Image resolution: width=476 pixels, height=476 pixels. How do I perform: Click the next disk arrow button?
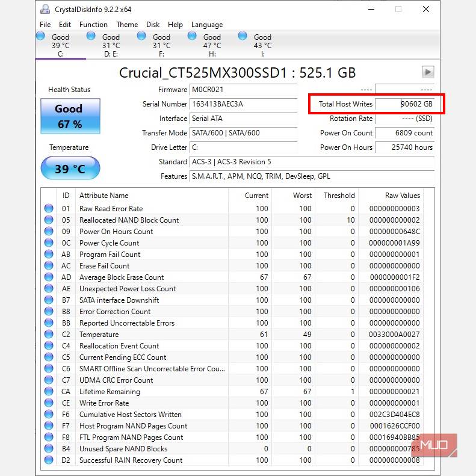click(x=428, y=72)
